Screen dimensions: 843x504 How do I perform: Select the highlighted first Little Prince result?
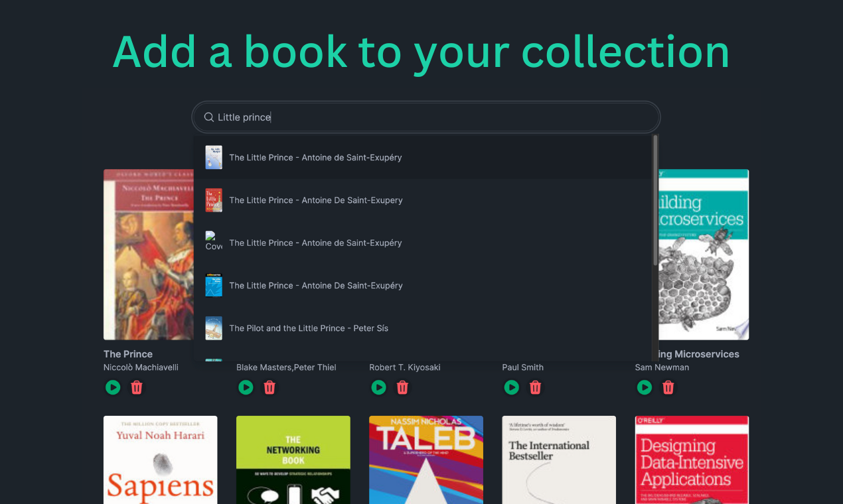click(423, 157)
